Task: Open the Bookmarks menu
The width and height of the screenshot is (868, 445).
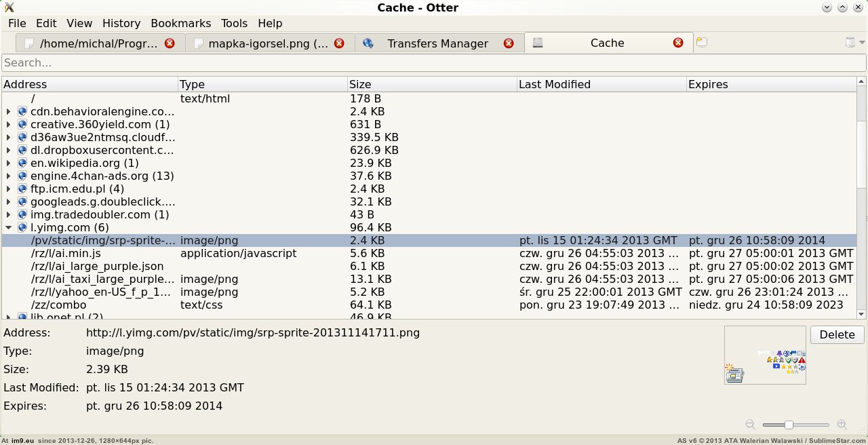Action: point(180,23)
